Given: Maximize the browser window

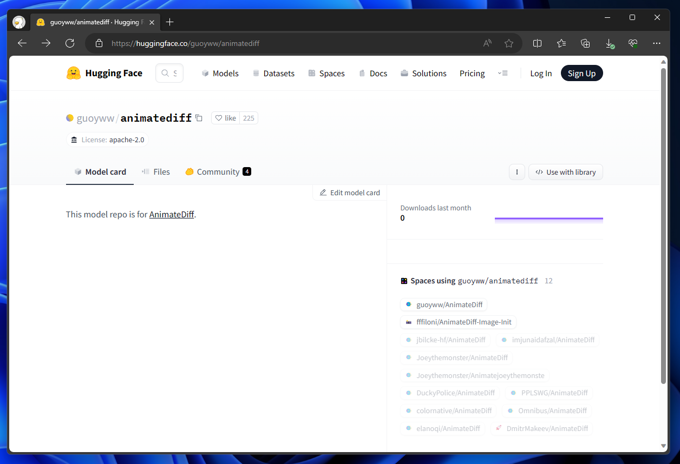Looking at the screenshot, I should point(632,17).
